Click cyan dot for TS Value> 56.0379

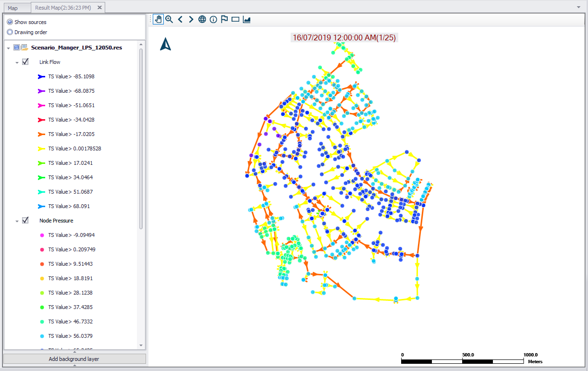[42, 336]
